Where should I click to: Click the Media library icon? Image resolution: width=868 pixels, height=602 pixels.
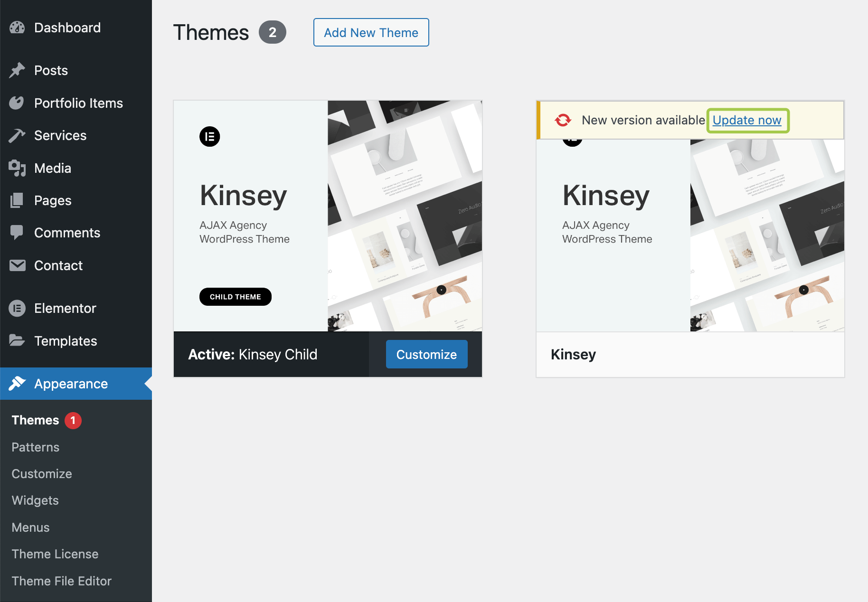pos(17,168)
